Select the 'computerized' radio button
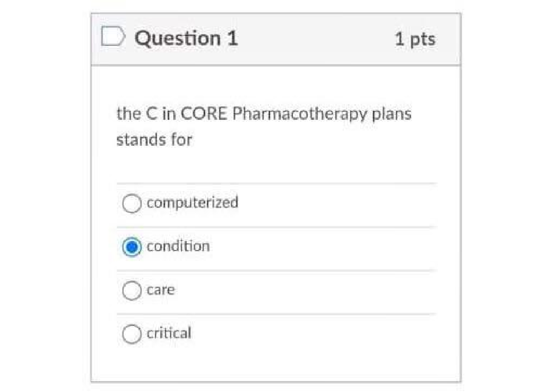The image size is (552, 392). 132,203
